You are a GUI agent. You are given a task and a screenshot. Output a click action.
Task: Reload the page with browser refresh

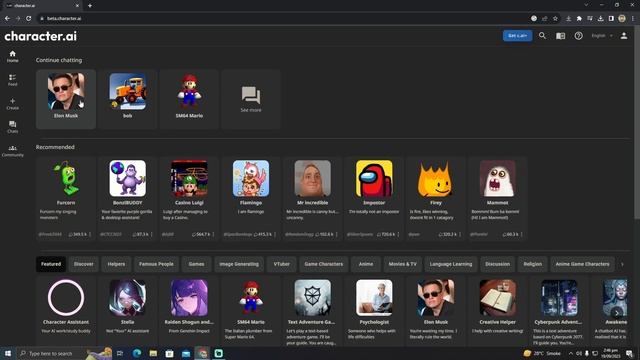(29, 18)
